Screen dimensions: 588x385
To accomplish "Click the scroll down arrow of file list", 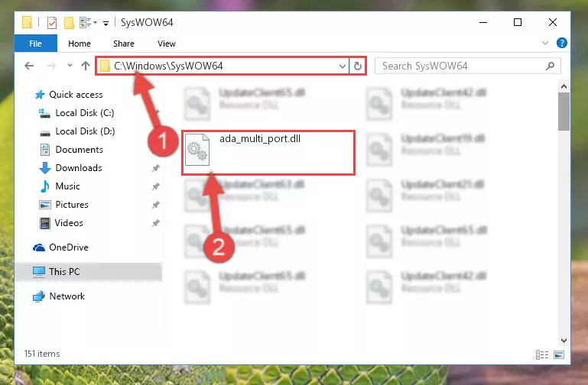I will (564, 340).
